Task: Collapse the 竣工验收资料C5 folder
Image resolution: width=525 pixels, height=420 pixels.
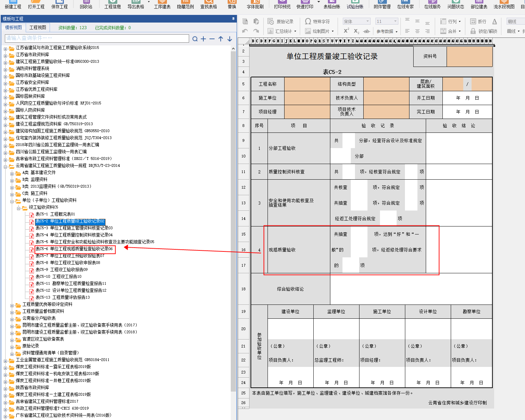Action: pyautogui.click(x=19, y=208)
